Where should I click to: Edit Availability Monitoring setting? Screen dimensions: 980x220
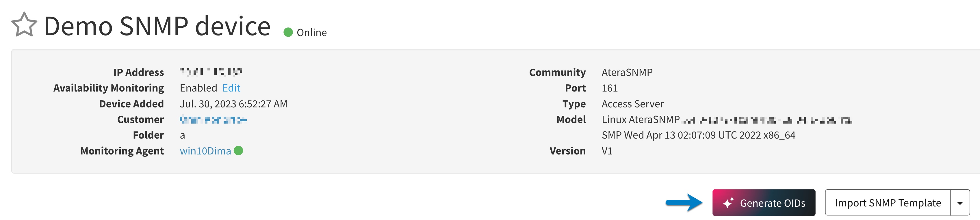point(231,88)
